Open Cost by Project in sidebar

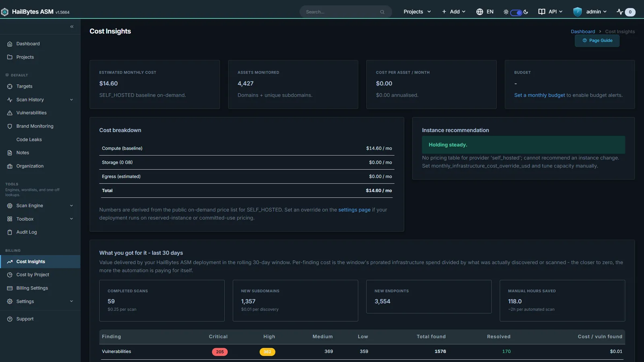tap(40, 275)
